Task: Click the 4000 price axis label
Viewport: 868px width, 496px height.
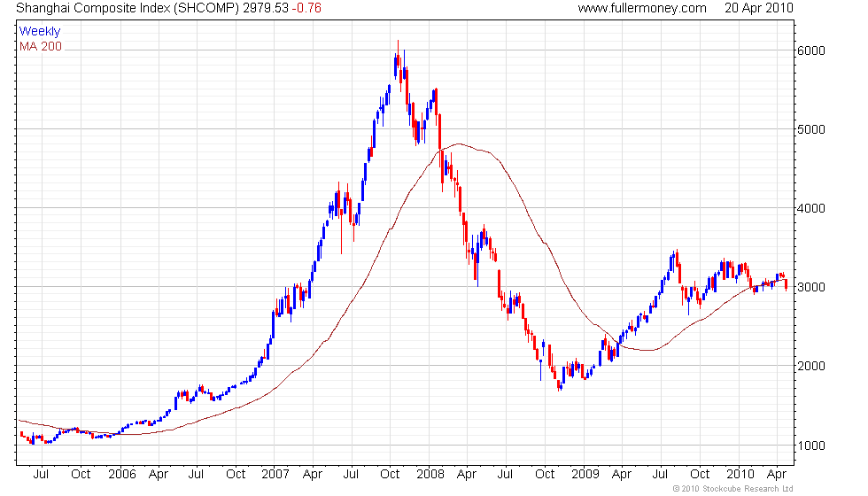Action: click(x=811, y=208)
